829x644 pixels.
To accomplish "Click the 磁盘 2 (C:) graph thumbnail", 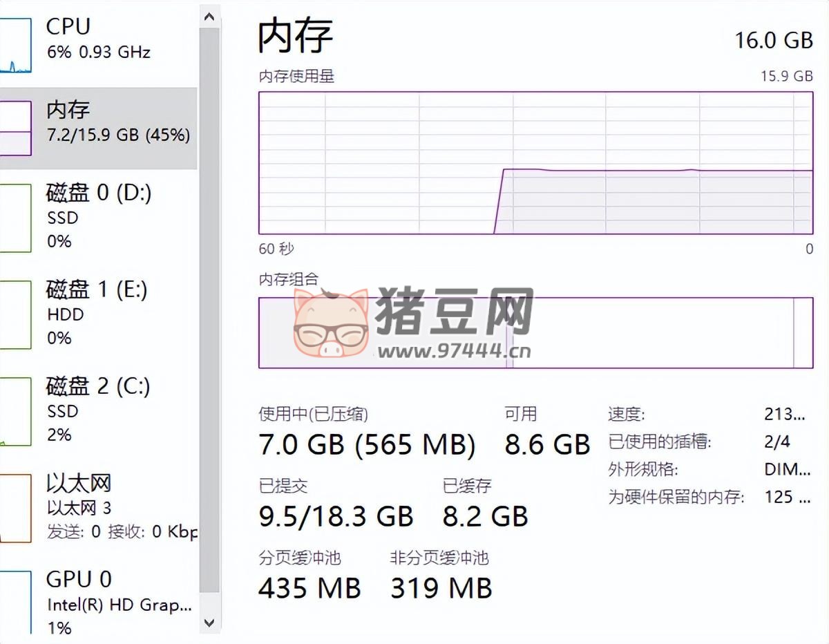I will coord(15,411).
